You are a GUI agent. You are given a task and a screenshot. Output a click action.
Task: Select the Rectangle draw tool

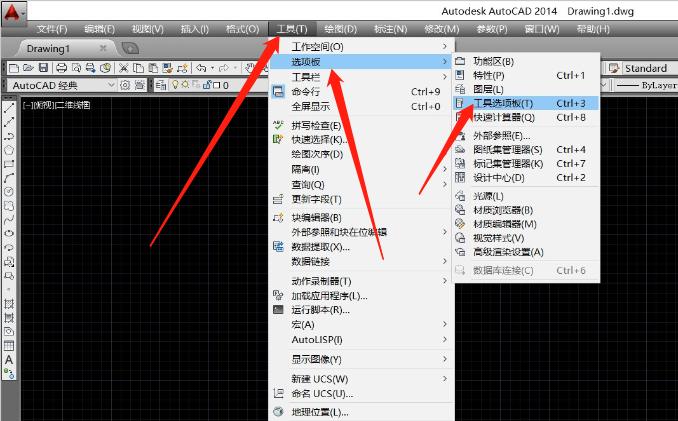pyautogui.click(x=9, y=164)
